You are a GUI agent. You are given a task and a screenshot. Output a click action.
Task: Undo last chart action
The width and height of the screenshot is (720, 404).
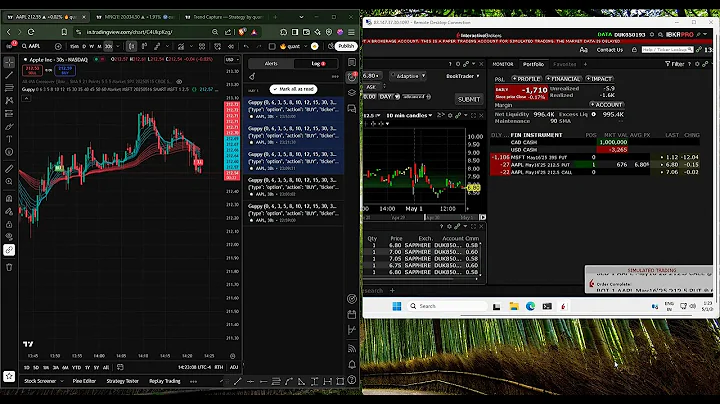coord(246,46)
